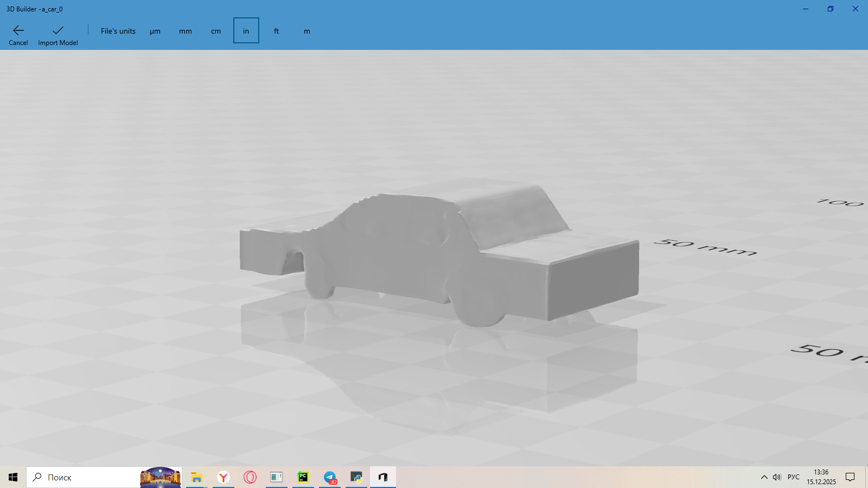The height and width of the screenshot is (488, 868).
Task: Pick ft as import units
Action: (277, 31)
